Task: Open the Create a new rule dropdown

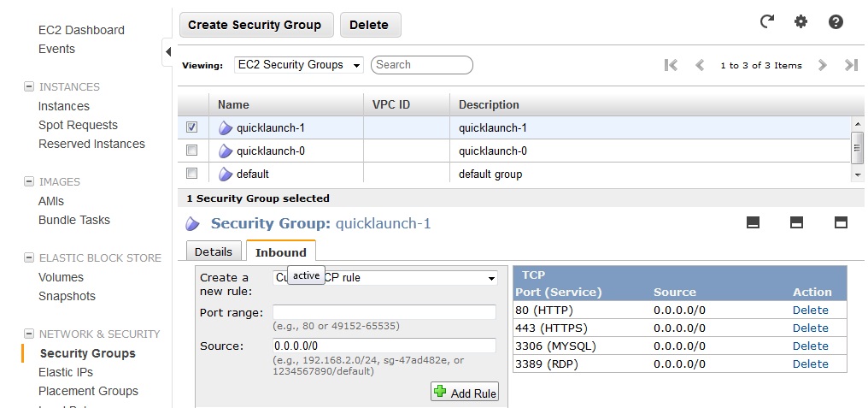Action: tap(384, 278)
